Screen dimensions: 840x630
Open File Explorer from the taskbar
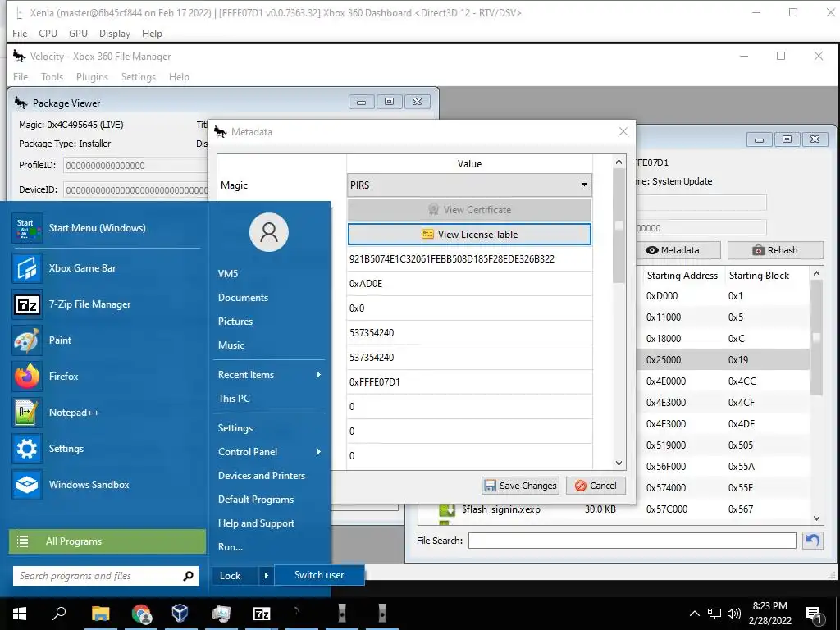click(x=100, y=614)
